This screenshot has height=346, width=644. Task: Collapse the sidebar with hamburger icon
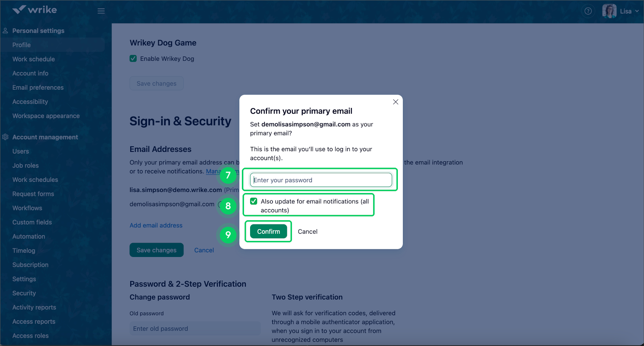101,11
